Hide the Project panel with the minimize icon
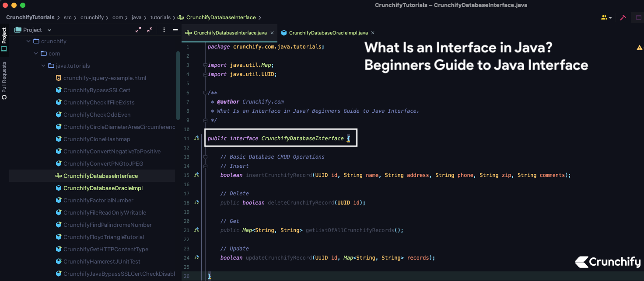The height and width of the screenshot is (281, 644). point(175,30)
